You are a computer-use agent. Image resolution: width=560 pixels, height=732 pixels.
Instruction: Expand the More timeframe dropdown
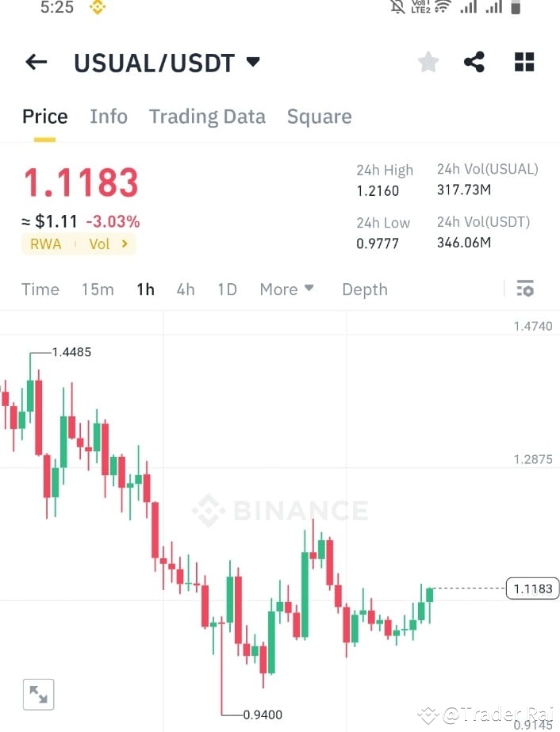(287, 289)
